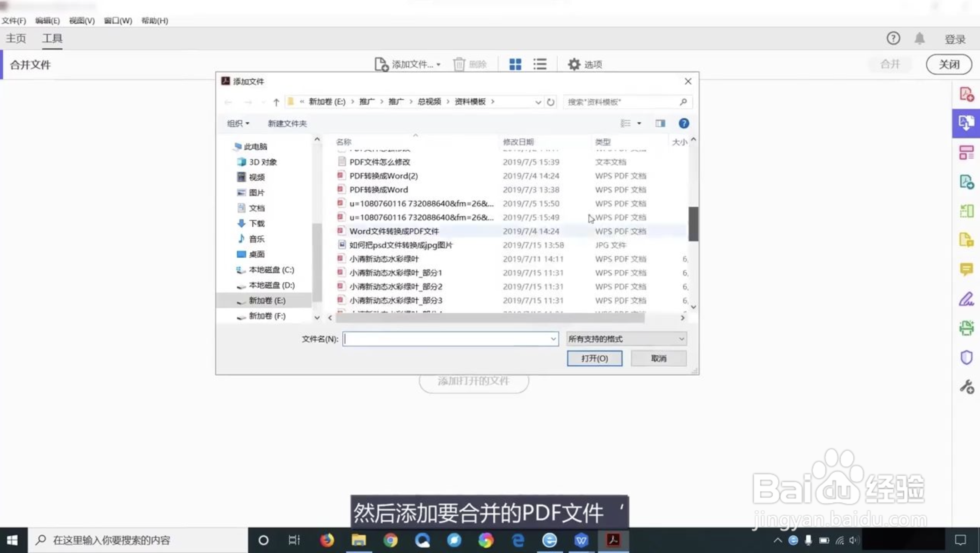Click the 打开(O) button
This screenshot has width=980, height=553.
(x=595, y=358)
